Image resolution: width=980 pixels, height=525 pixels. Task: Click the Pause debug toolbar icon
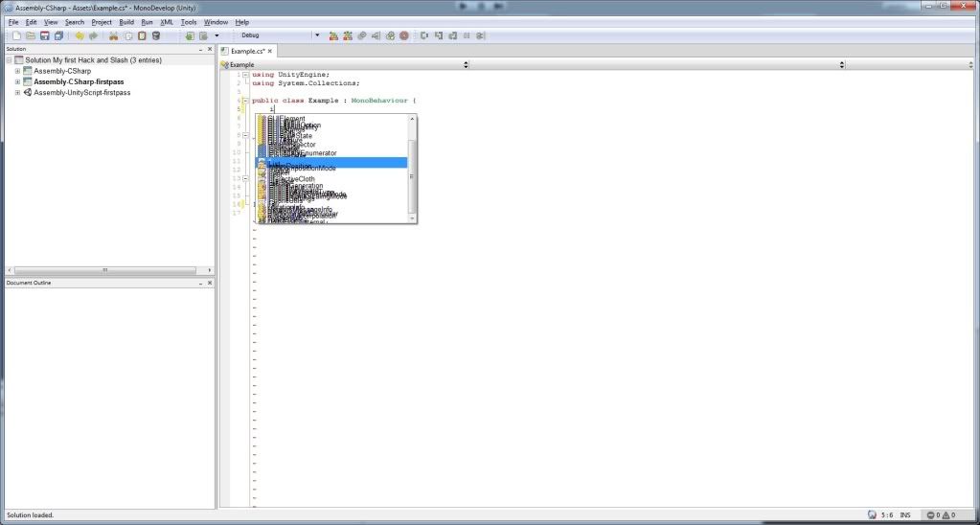tap(467, 35)
